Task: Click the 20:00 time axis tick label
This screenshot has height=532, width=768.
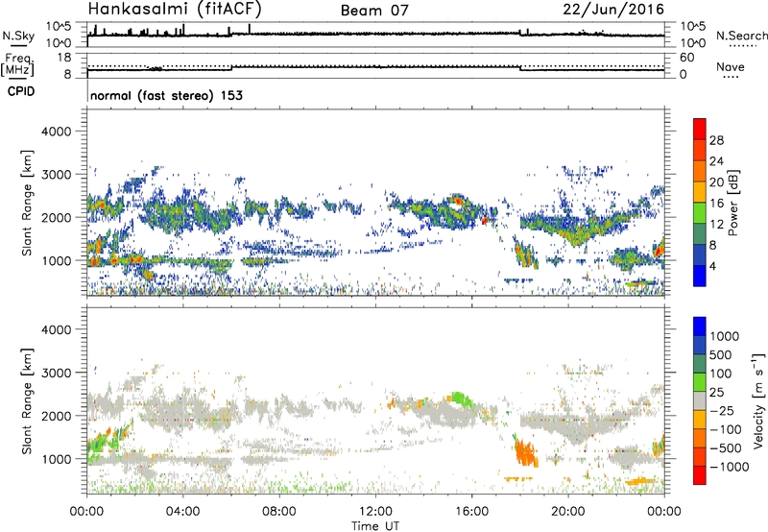Action: point(567,512)
